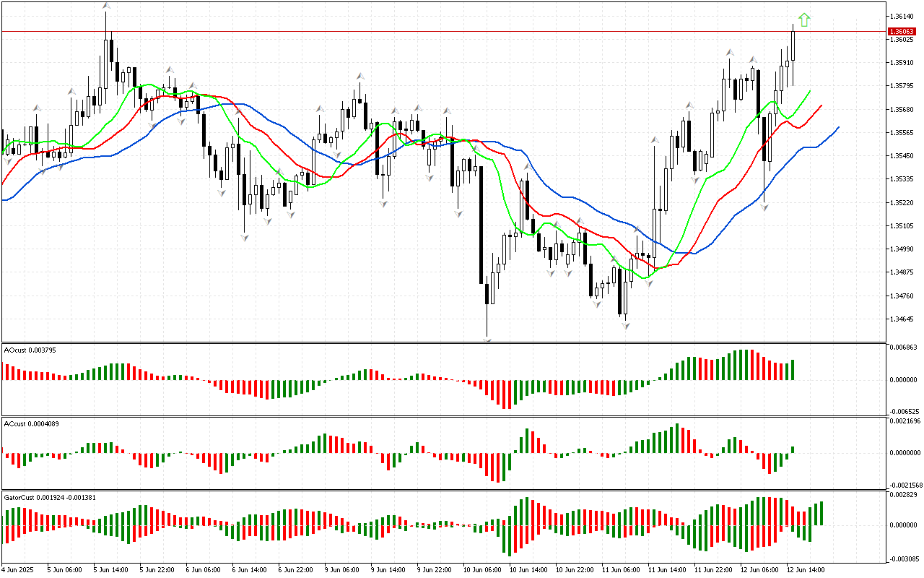This screenshot has height=578, width=924.
Task: Click the last green bar in ACcust histogram
Action: pyautogui.click(x=793, y=449)
